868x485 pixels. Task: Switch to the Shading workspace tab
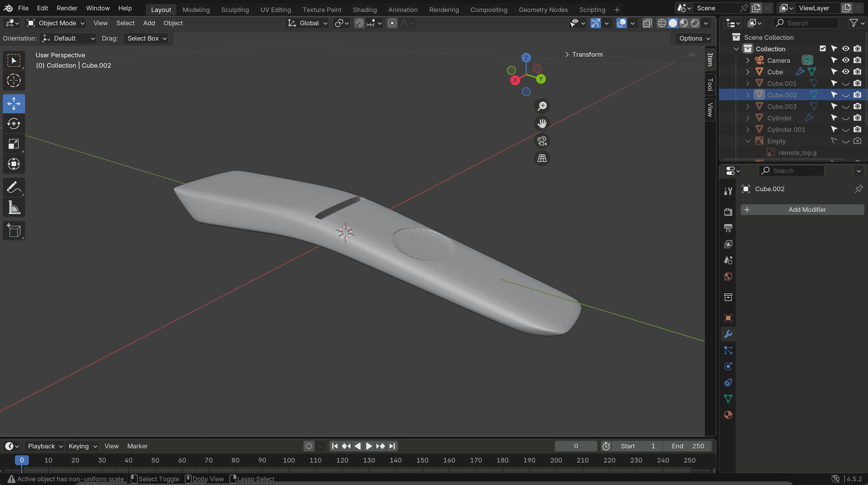(x=365, y=10)
